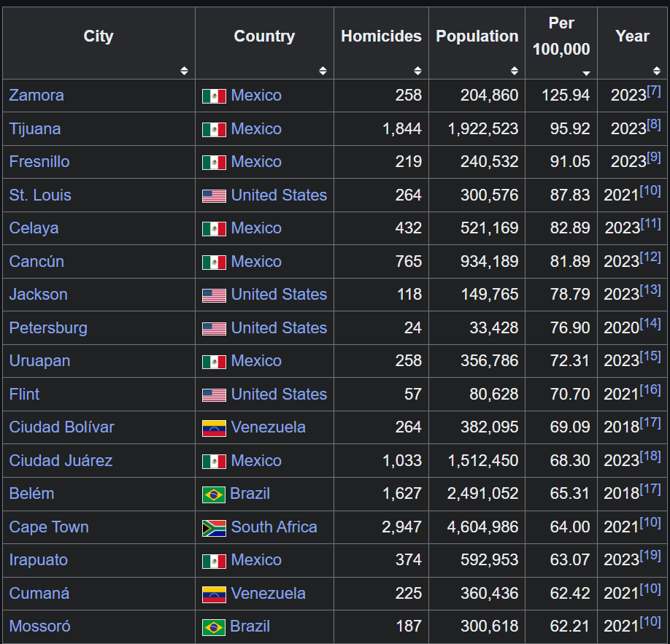Click the Mexico flag in Zamora row
The image size is (670, 644).
pyautogui.click(x=214, y=96)
